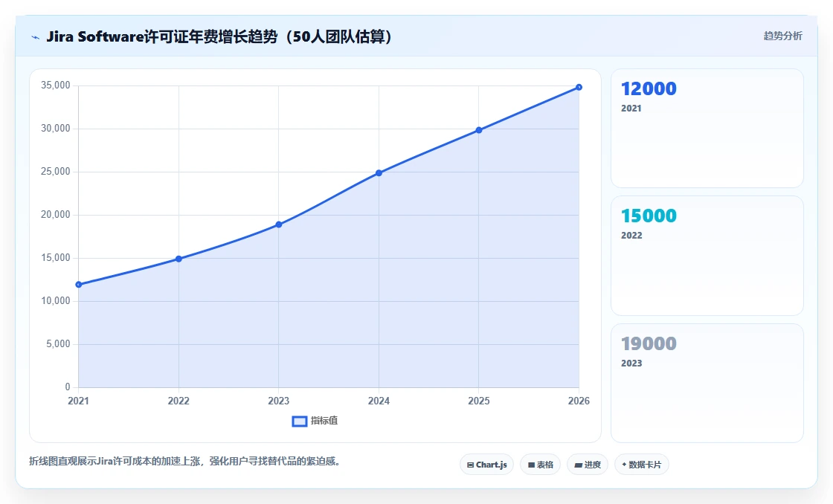Click the icon inside the 表格 tag
Image resolution: width=833 pixels, height=504 pixels.
pyautogui.click(x=531, y=465)
